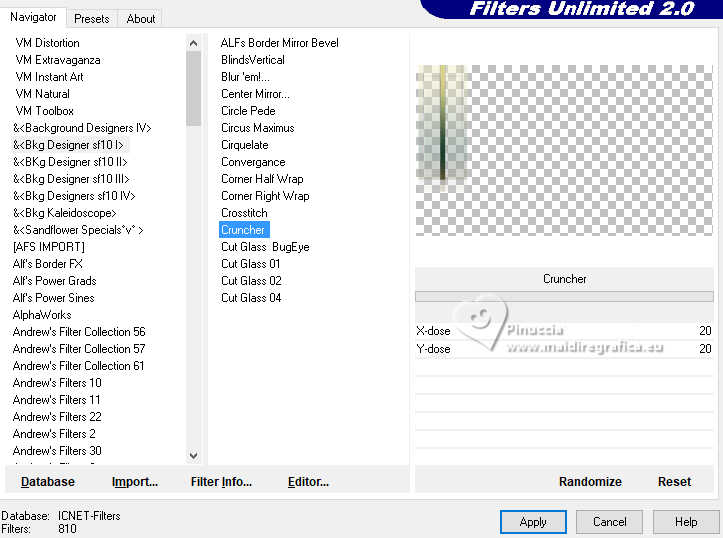Randomize the filter settings

coord(590,482)
